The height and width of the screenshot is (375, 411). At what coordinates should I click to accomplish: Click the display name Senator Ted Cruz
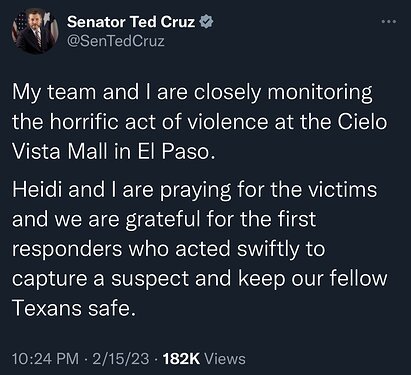[x=131, y=22]
